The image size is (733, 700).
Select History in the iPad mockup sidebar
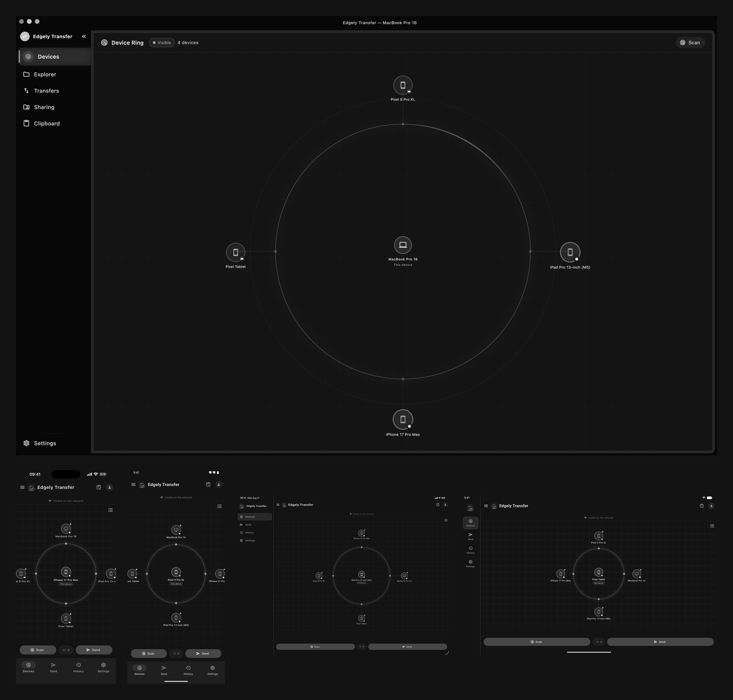(x=255, y=533)
